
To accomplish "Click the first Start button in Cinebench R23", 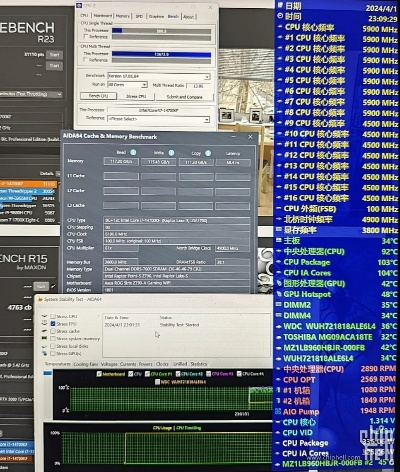I will 54,55.
